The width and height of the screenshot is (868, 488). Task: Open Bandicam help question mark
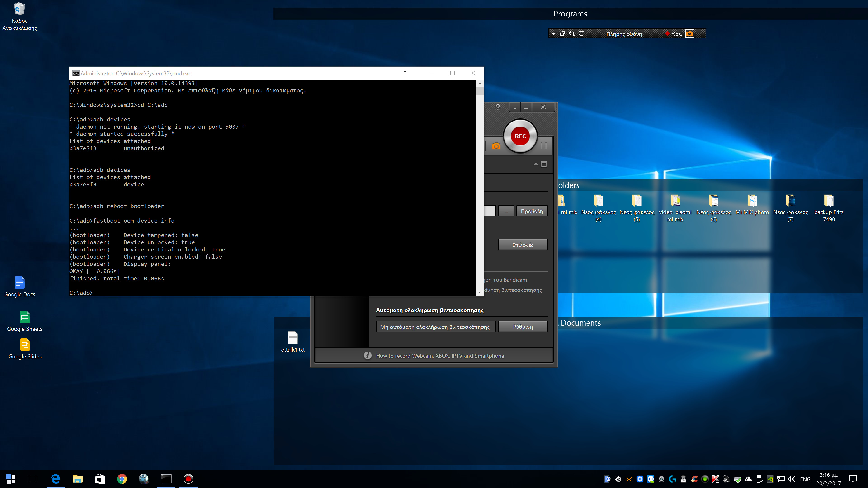[498, 107]
